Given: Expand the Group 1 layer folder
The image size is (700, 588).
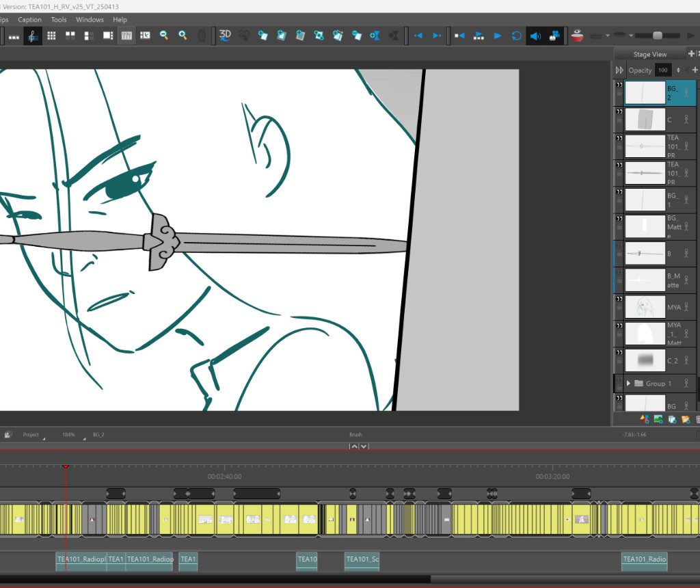Looking at the screenshot, I should click(x=628, y=384).
